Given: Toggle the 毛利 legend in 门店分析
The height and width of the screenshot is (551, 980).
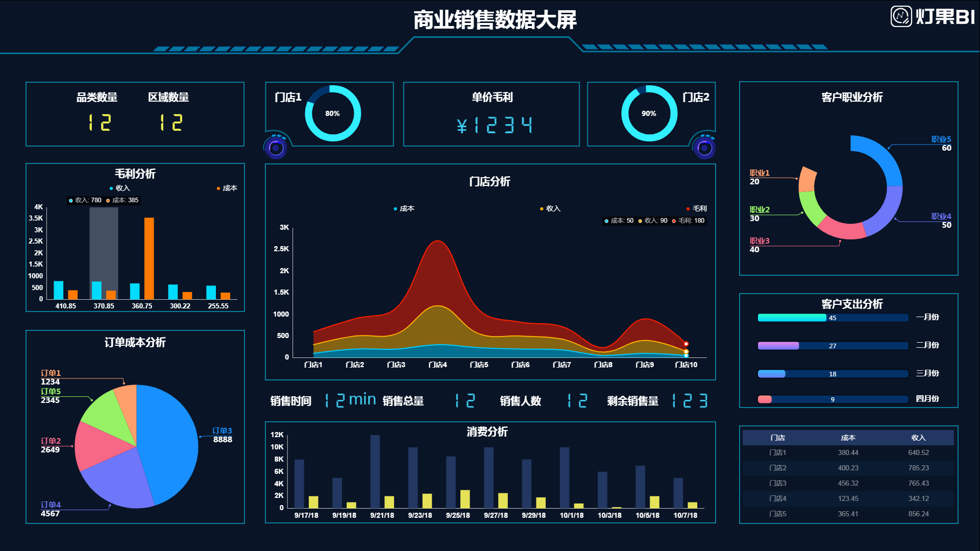Looking at the screenshot, I should click(697, 208).
